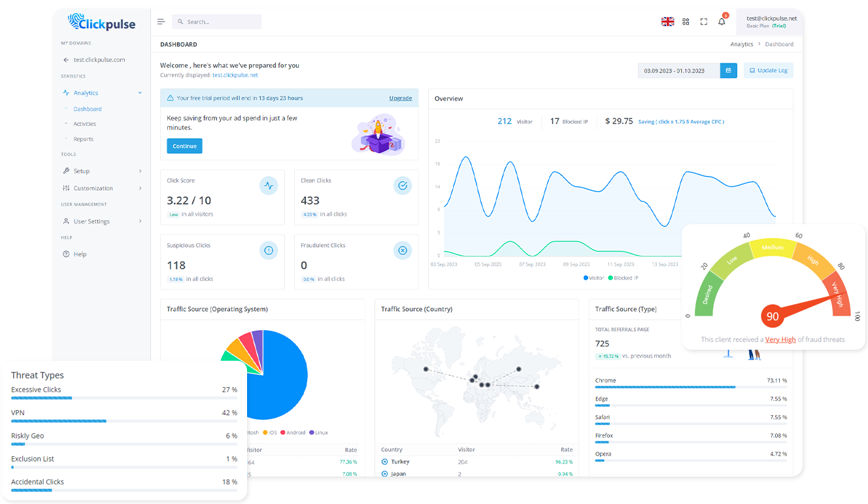This screenshot has height=504, width=868.
Task: Click the Riskly Geo 6 % value
Action: tap(231, 436)
